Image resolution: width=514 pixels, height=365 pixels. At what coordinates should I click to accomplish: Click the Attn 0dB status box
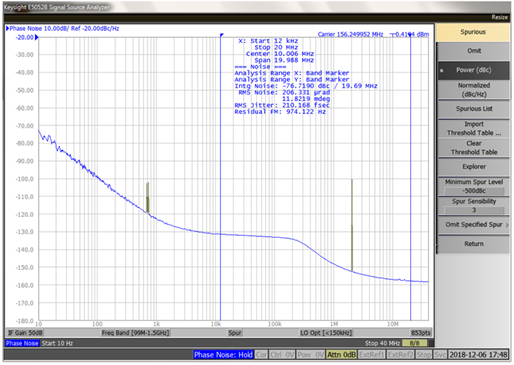tap(341, 355)
